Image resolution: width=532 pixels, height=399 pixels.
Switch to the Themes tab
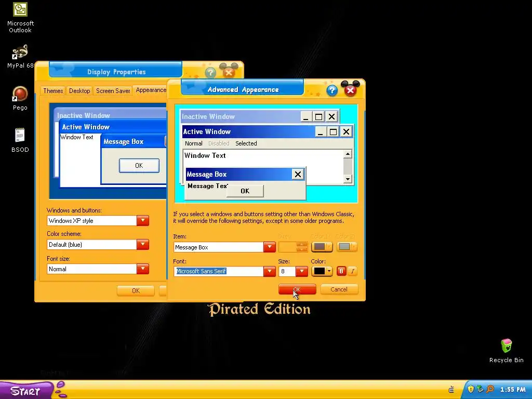pos(53,91)
